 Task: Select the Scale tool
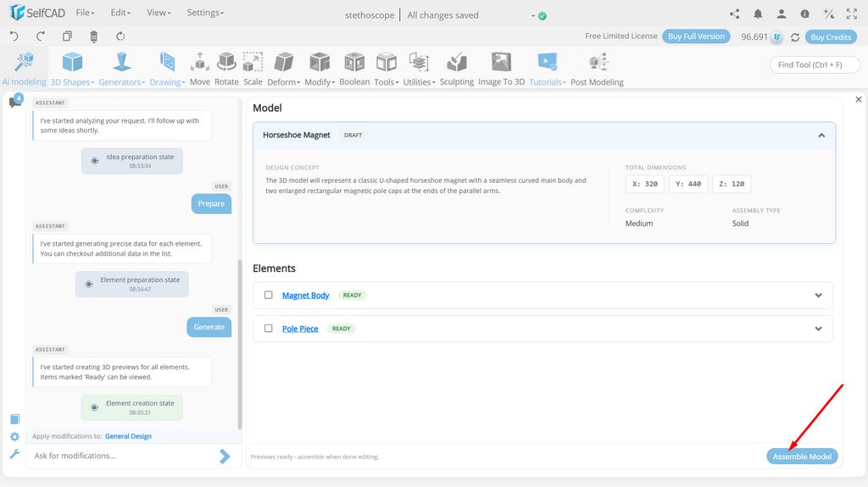[x=253, y=68]
